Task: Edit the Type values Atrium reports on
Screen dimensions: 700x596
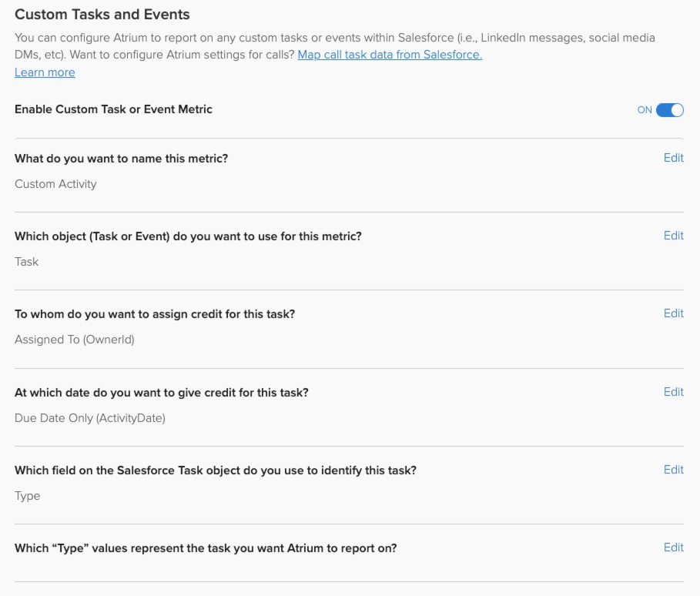Action: click(673, 547)
